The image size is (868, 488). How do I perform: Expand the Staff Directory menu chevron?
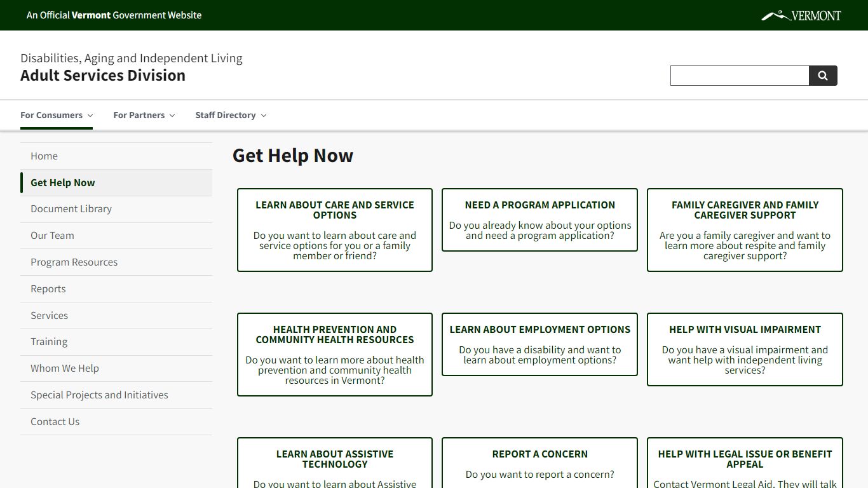pos(264,116)
